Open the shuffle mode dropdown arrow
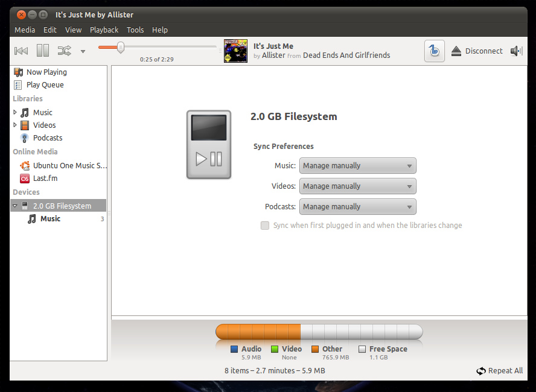 click(x=83, y=52)
